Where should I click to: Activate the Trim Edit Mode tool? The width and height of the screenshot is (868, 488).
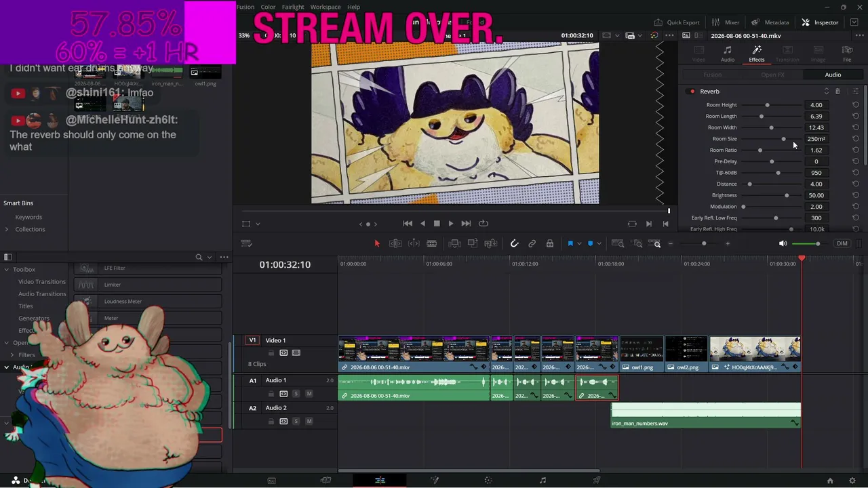(395, 243)
